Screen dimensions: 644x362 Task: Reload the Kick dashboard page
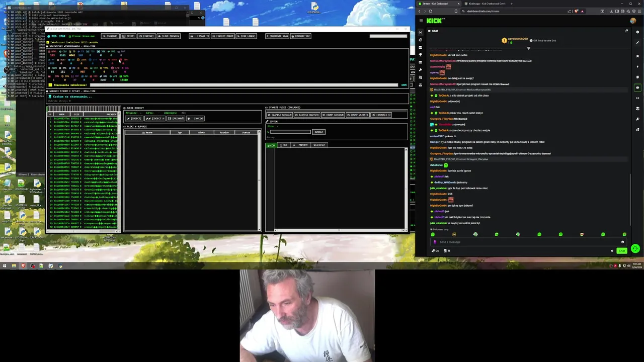click(x=430, y=11)
